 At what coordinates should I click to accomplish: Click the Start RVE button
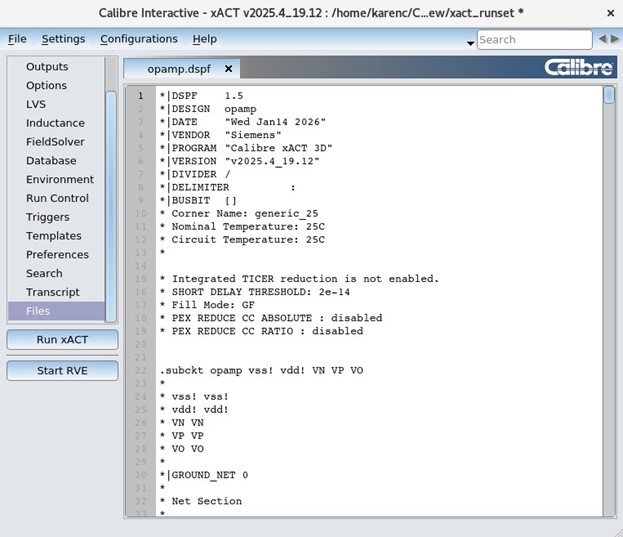pos(62,371)
